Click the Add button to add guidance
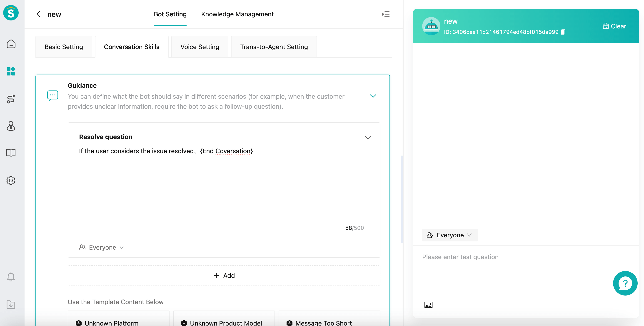The width and height of the screenshot is (644, 326). tap(224, 276)
